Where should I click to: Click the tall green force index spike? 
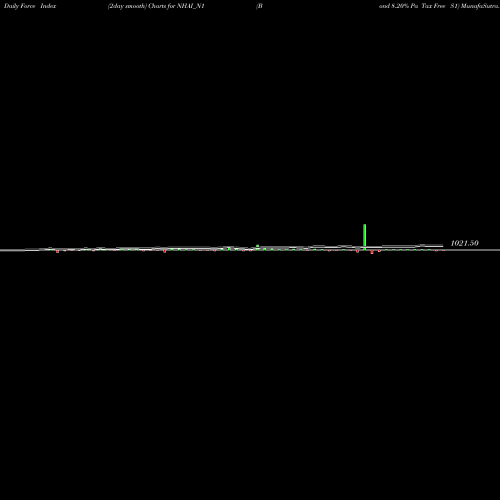[x=365, y=236]
